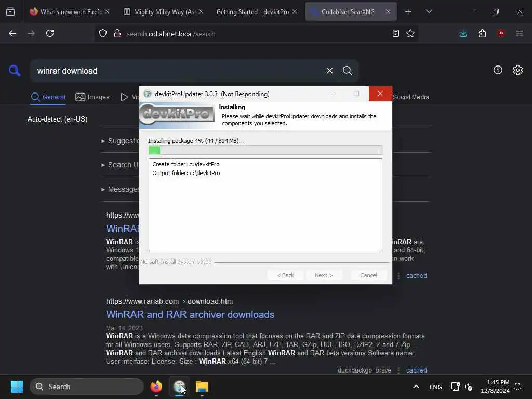Screen dimensions: 532x399
Task: Minimize the devkitProUpdater window
Action: [x=333, y=94]
